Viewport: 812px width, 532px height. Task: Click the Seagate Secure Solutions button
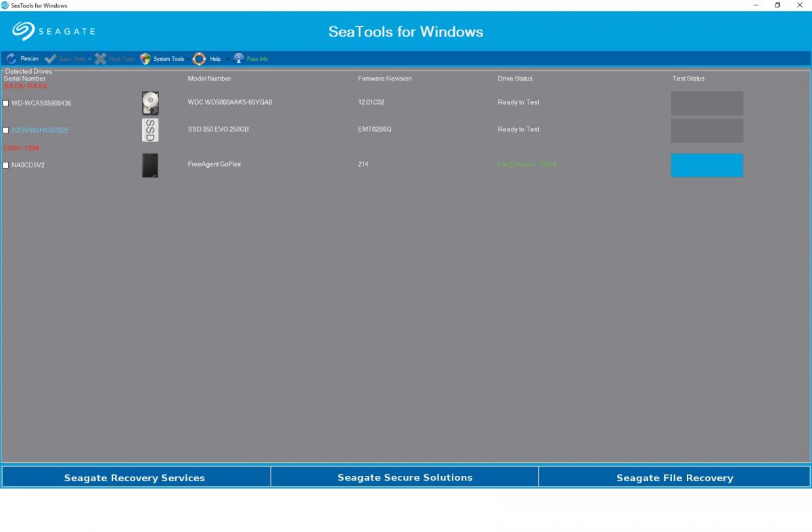[x=405, y=477]
